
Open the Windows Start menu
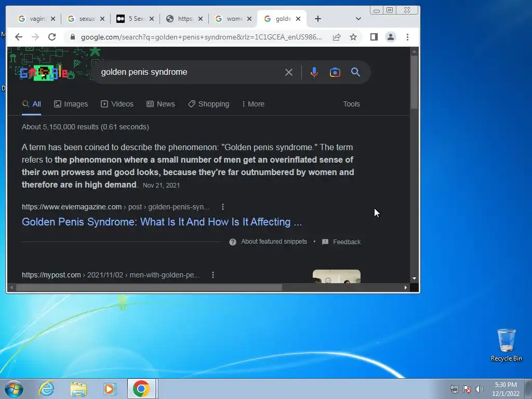tap(14, 389)
